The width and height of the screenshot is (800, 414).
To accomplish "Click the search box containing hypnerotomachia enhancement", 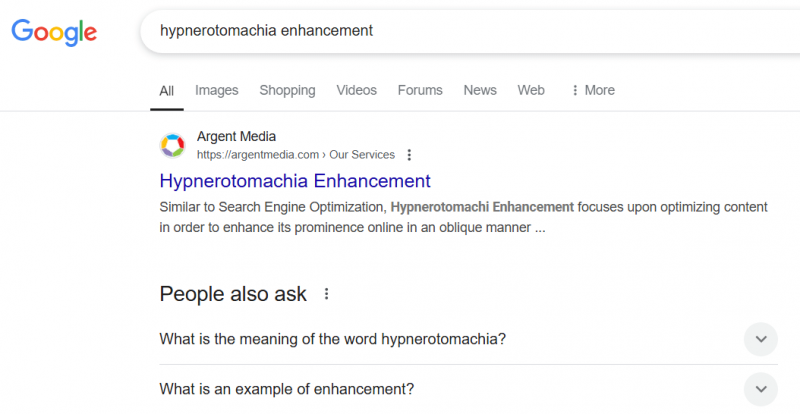I will (469, 31).
